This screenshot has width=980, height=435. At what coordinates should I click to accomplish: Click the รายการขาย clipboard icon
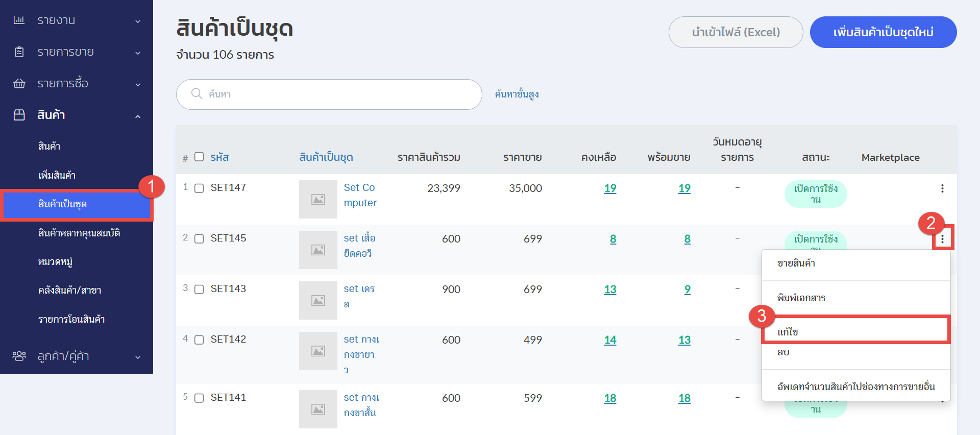pyautogui.click(x=19, y=52)
